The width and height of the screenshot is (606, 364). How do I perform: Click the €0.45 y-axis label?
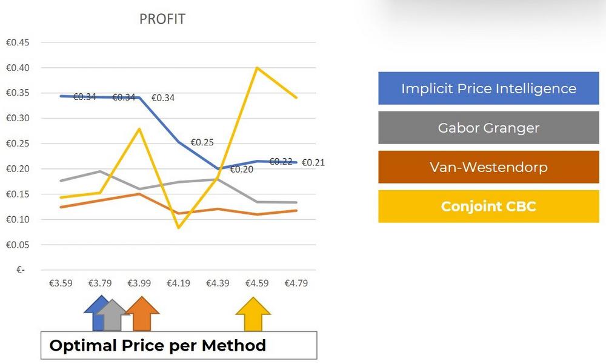pyautogui.click(x=18, y=42)
